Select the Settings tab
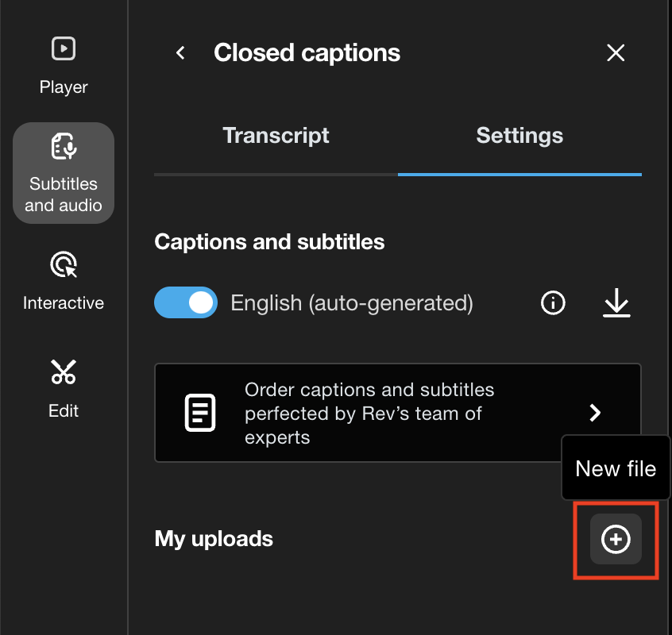Screen dimensions: 672x635 519,136
